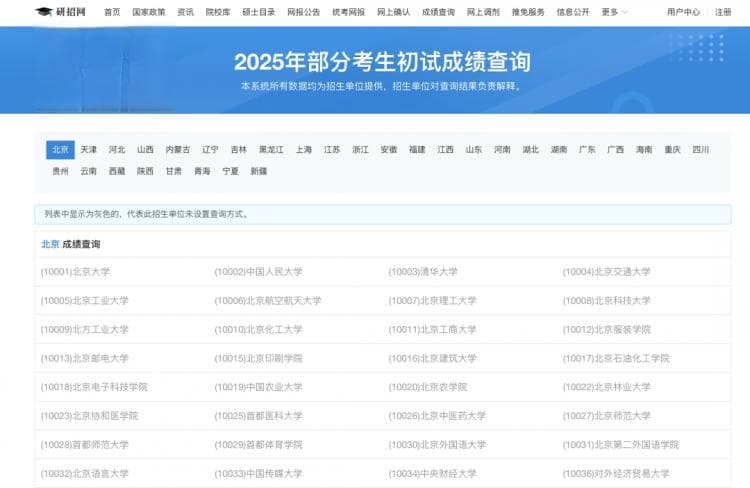Open (10022)北京林业大学 entry

(x=607, y=387)
